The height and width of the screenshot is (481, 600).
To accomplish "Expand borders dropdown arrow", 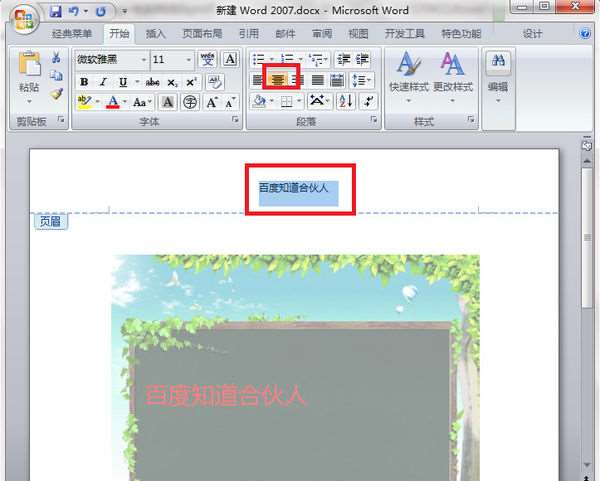I will [x=299, y=101].
